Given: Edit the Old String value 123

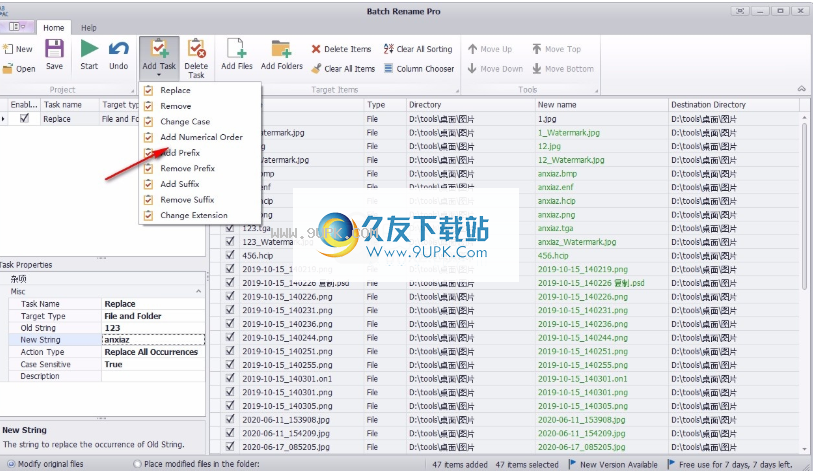Looking at the screenshot, I should pyautogui.click(x=153, y=328).
